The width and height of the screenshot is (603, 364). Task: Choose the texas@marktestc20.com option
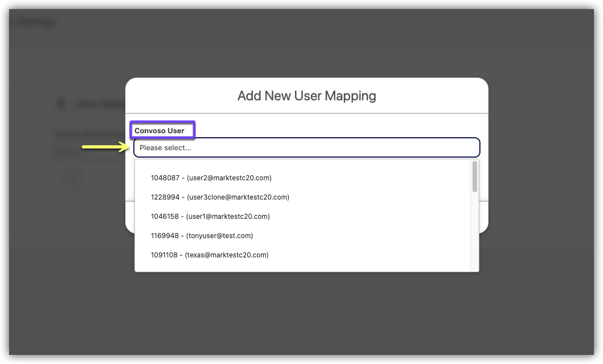(209, 255)
